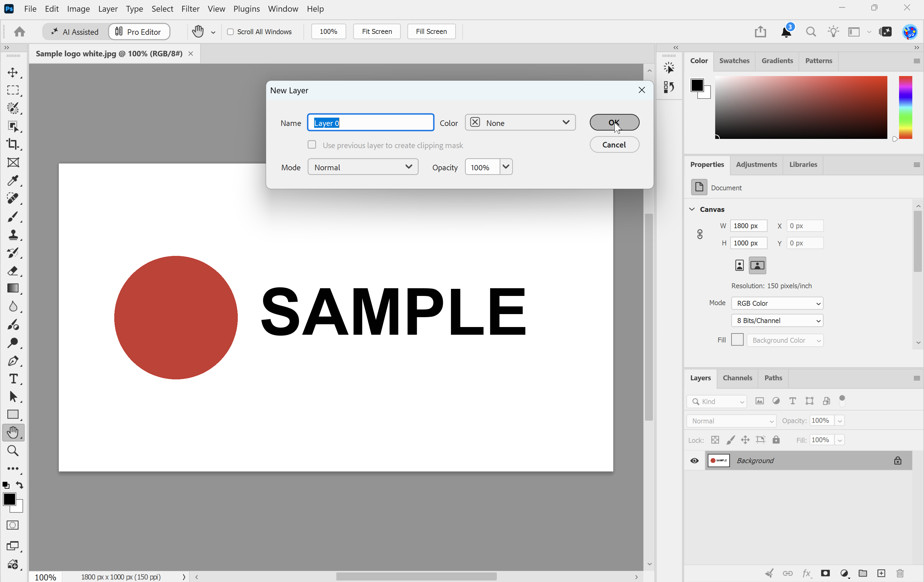
Task: Hide the Background layer visibility eye
Action: [694, 460]
